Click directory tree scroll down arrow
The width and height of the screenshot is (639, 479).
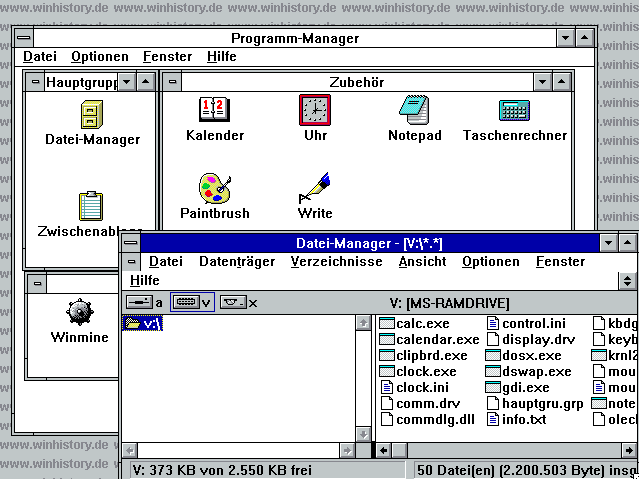click(x=363, y=434)
